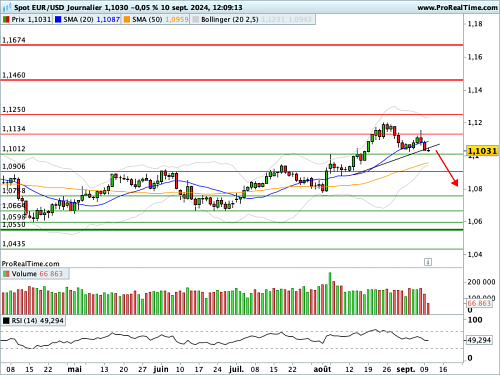
Task: Click the juil. label on date axis
Action: tap(236, 369)
